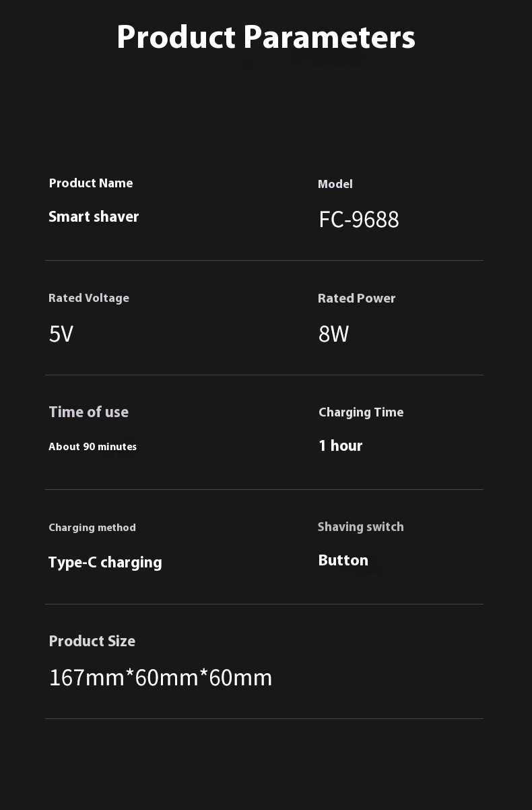Select the Time of use label
This screenshot has height=810, width=532.
[x=88, y=412]
